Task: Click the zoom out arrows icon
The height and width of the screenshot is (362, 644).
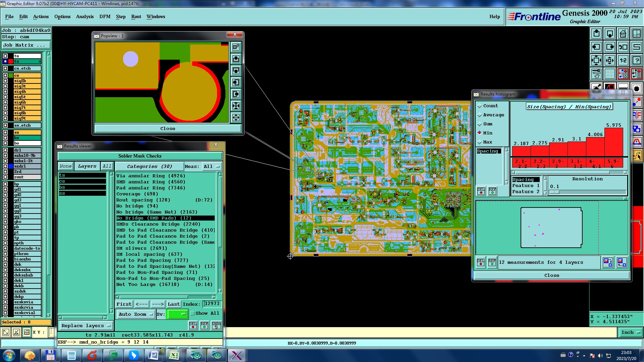Action: 610,60
